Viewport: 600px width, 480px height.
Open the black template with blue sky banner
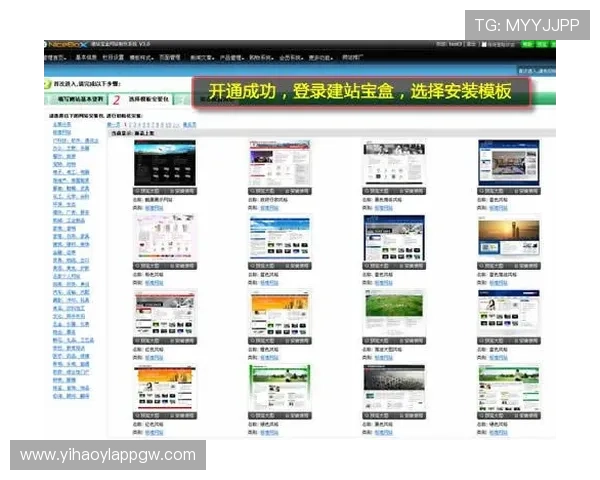point(165,163)
